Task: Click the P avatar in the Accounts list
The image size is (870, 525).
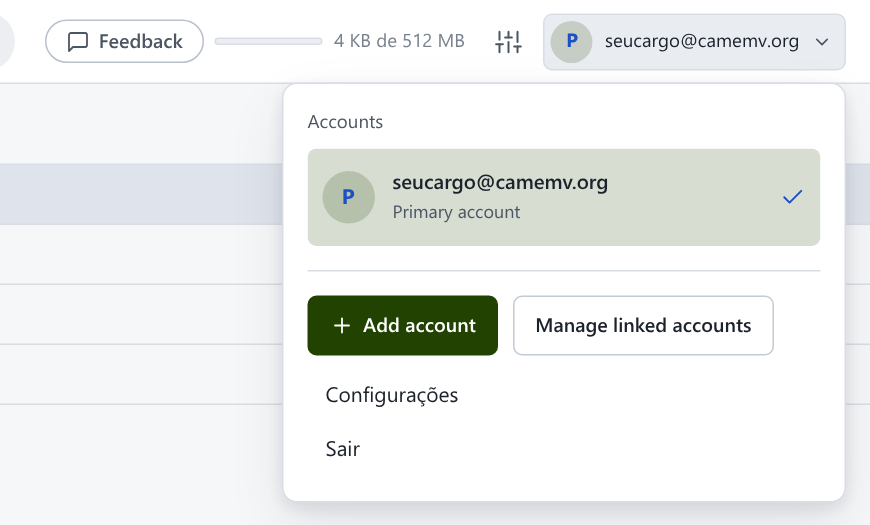Action: pyautogui.click(x=348, y=197)
